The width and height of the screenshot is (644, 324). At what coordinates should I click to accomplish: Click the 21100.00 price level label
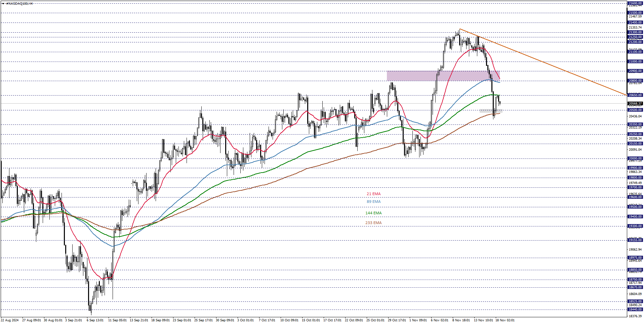coord(635,52)
